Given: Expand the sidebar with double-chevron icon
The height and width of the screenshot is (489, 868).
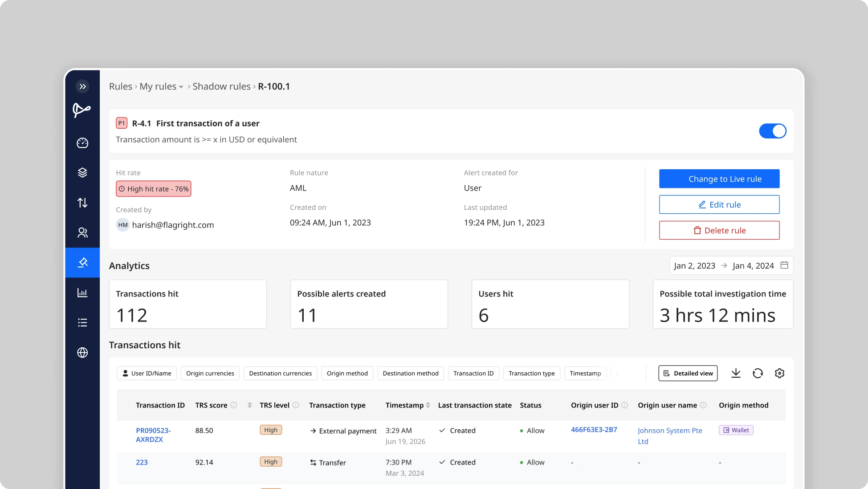Looking at the screenshot, I should click(x=82, y=86).
